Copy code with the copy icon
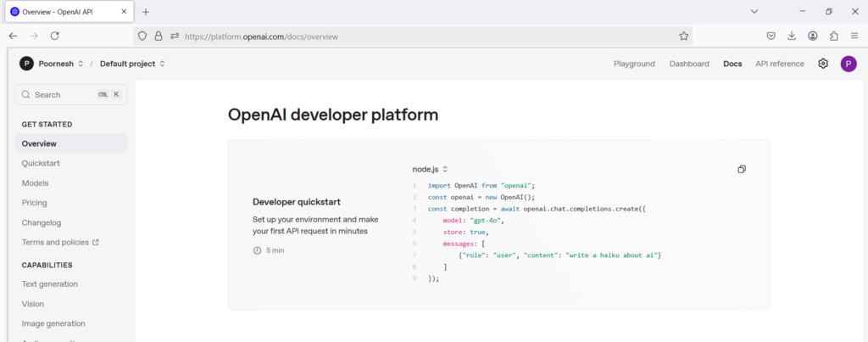 [742, 169]
